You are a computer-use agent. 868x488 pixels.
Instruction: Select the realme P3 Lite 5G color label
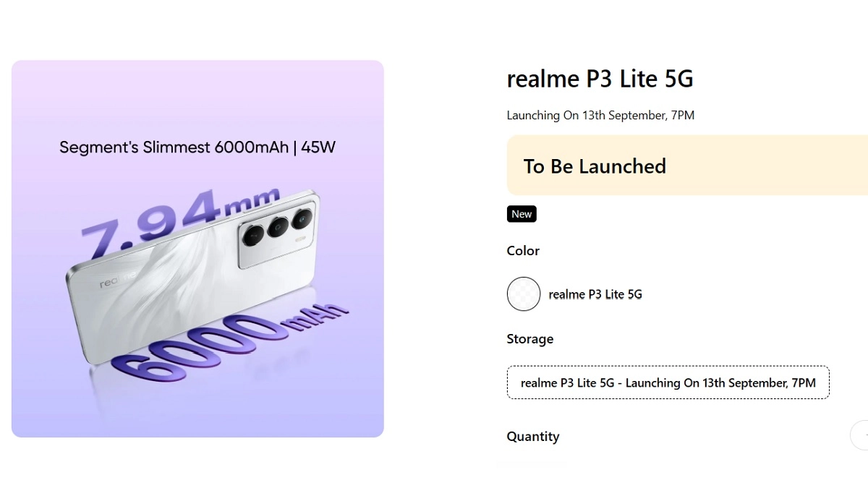(595, 294)
